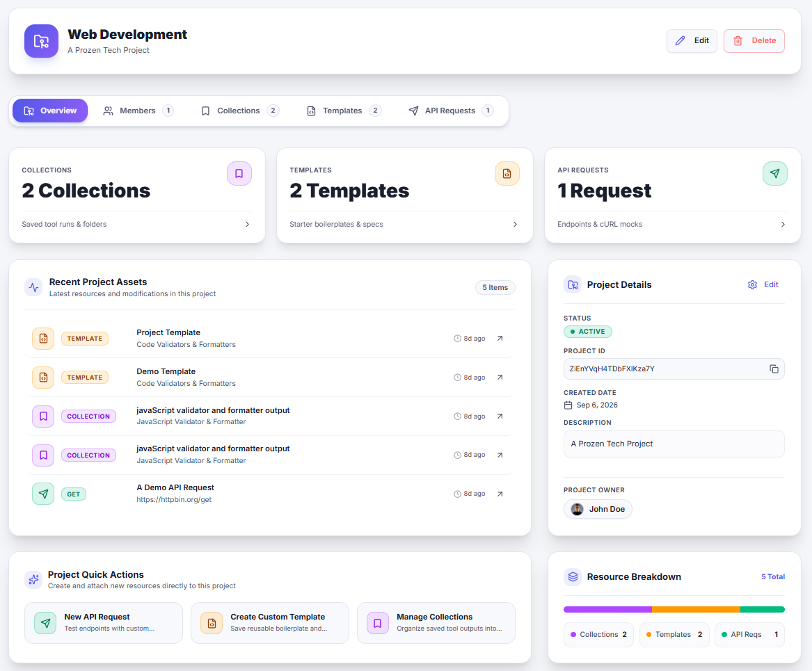
Task: Click the Collections 2 legend chip
Action: pyautogui.click(x=598, y=634)
